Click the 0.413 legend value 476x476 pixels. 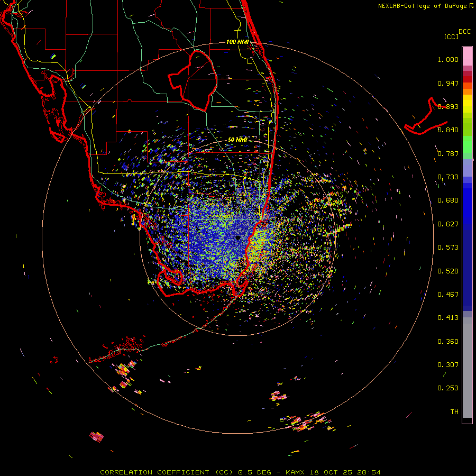[x=448, y=318]
